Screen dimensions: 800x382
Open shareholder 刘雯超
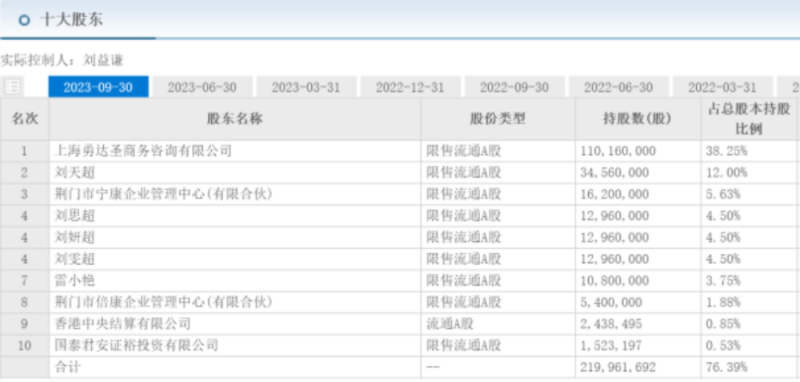pos(75,259)
